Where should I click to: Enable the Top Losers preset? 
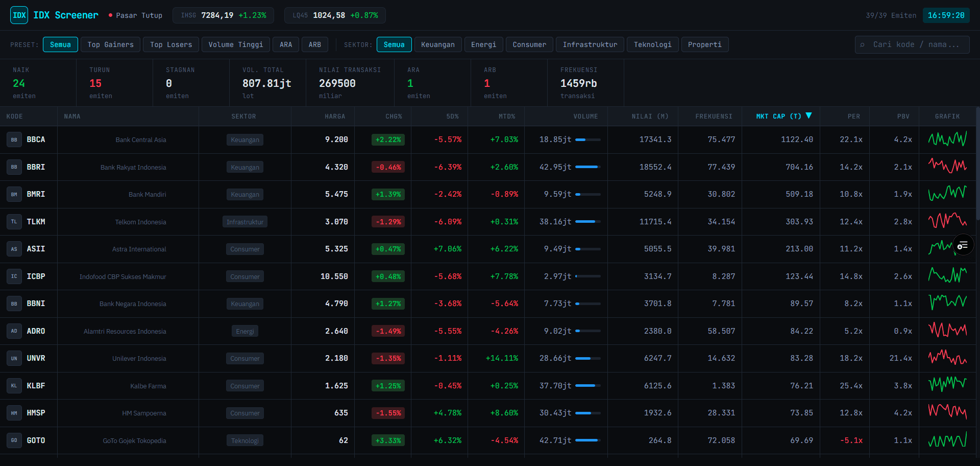(171, 44)
